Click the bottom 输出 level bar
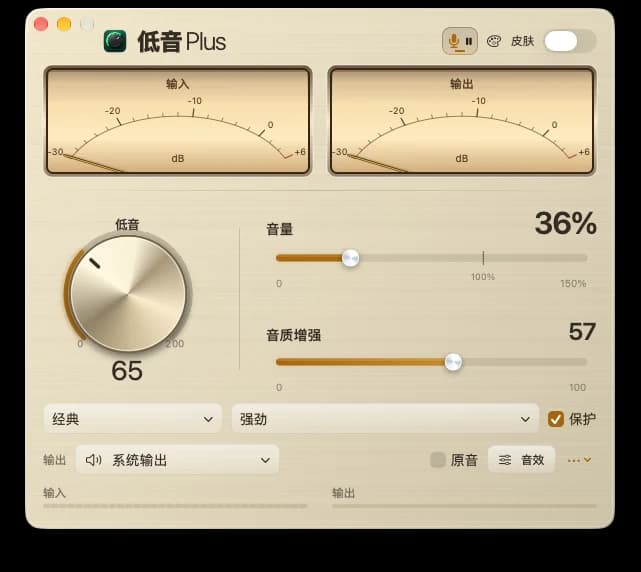 click(464, 506)
